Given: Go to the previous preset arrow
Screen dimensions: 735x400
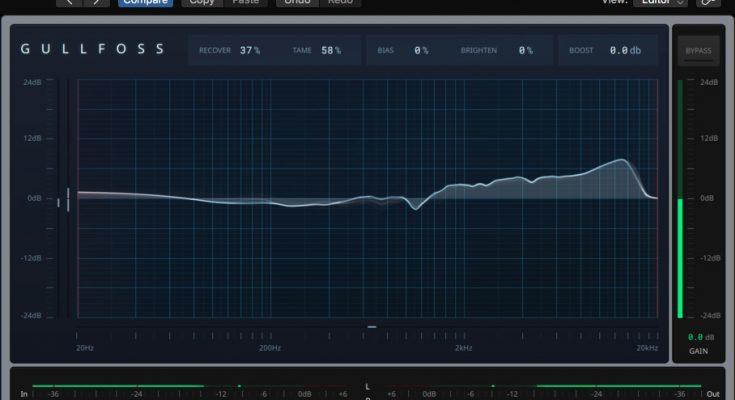Looking at the screenshot, I should pos(70,3).
